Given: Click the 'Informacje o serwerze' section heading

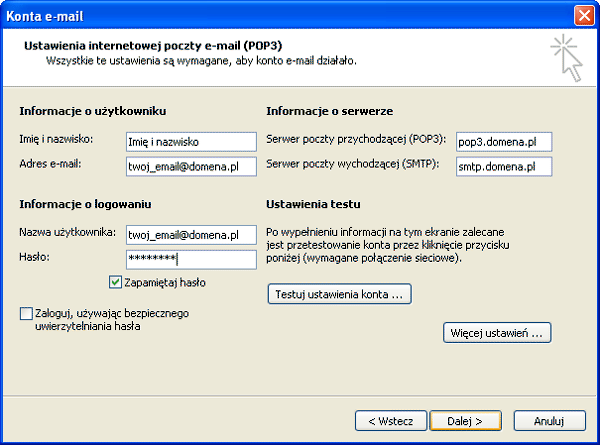Looking at the screenshot, I should coord(329,111).
